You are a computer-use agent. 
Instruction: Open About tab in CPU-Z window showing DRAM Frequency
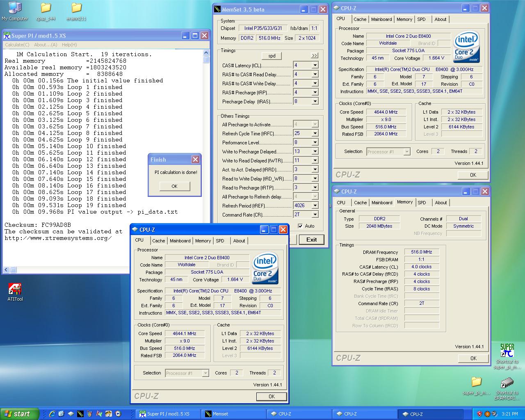point(441,203)
